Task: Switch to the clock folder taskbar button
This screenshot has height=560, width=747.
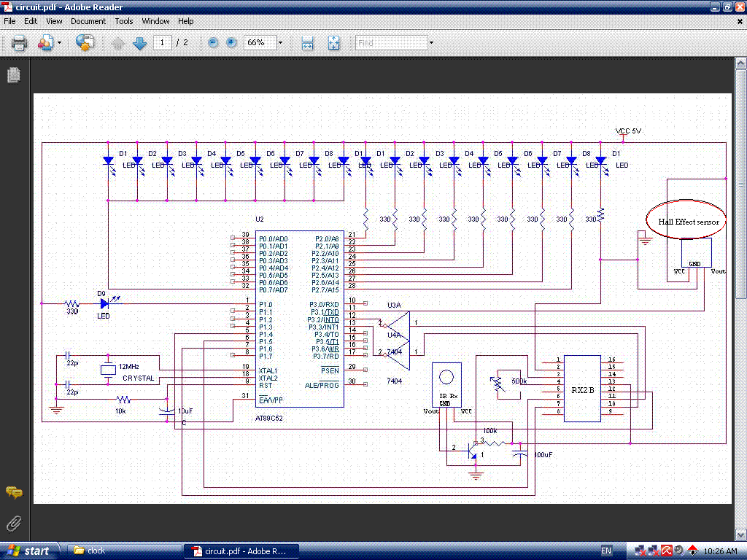Action: click(124, 551)
